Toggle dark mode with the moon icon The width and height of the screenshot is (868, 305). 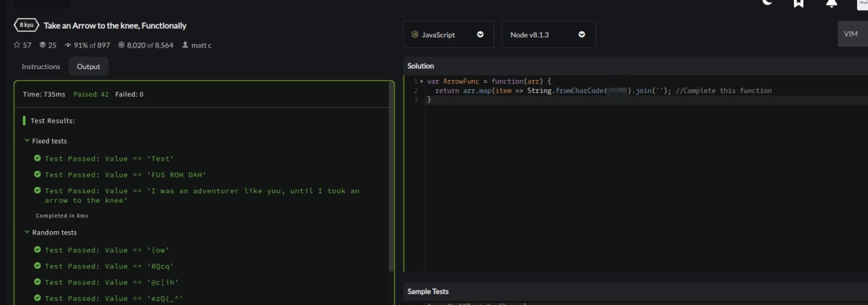(x=767, y=3)
